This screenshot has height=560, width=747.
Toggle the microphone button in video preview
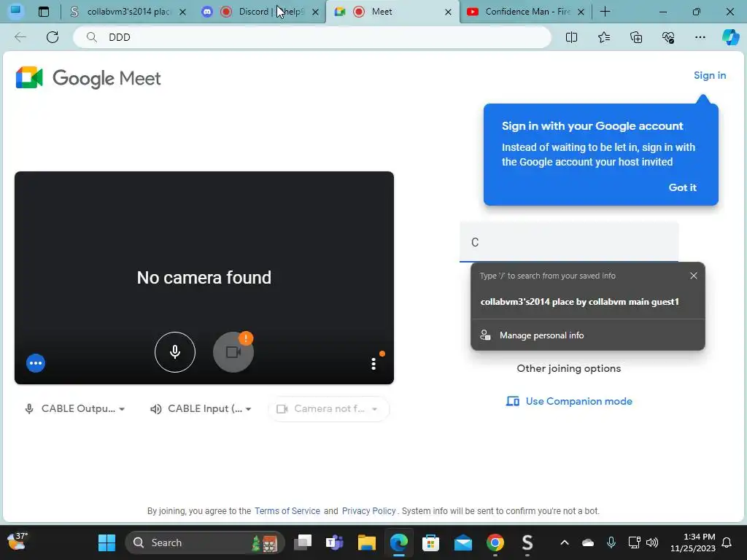[x=175, y=352]
